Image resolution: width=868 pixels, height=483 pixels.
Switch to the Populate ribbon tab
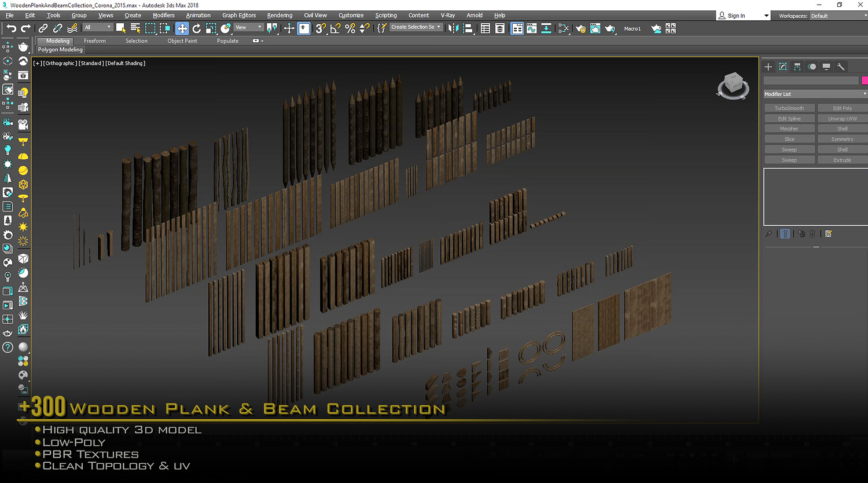227,41
